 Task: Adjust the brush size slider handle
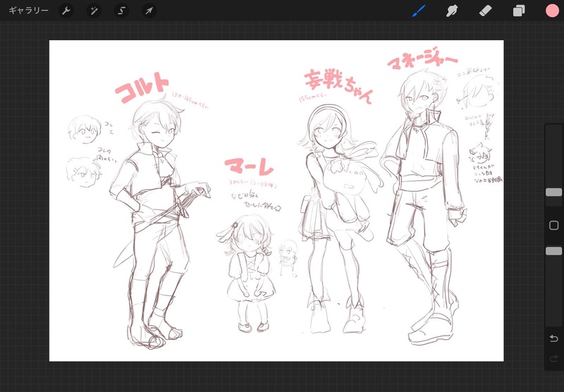(553, 192)
